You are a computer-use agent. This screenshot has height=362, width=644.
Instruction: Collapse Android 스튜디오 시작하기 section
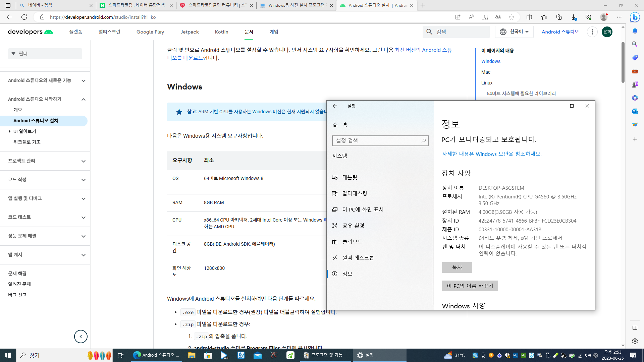84,100
